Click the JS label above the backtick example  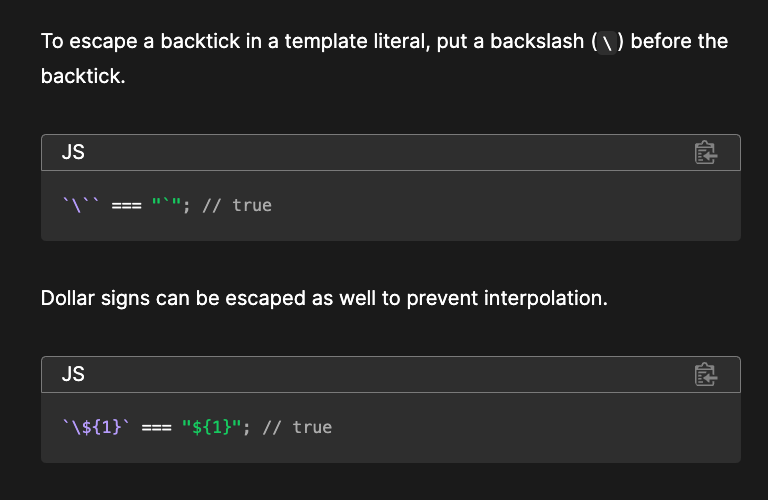coord(73,153)
